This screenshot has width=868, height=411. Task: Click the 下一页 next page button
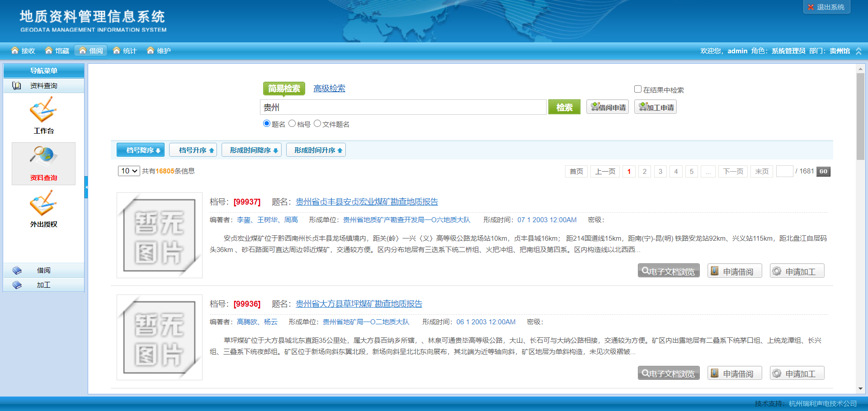coord(733,172)
